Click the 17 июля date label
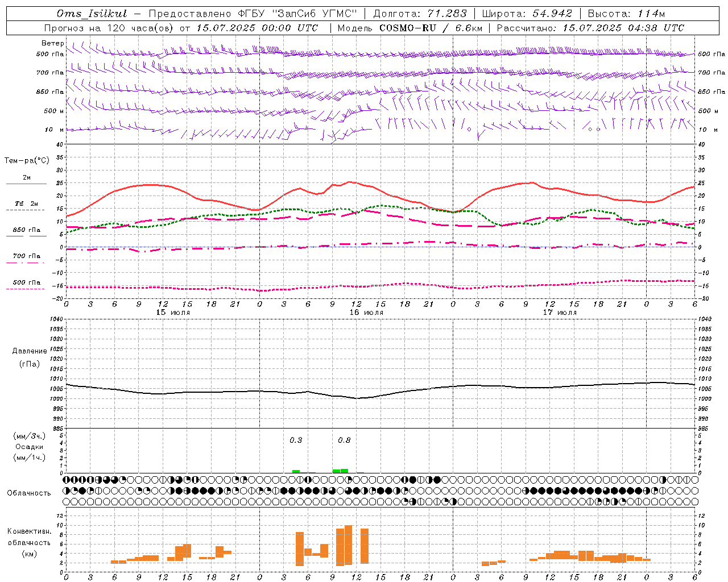 coord(560,313)
